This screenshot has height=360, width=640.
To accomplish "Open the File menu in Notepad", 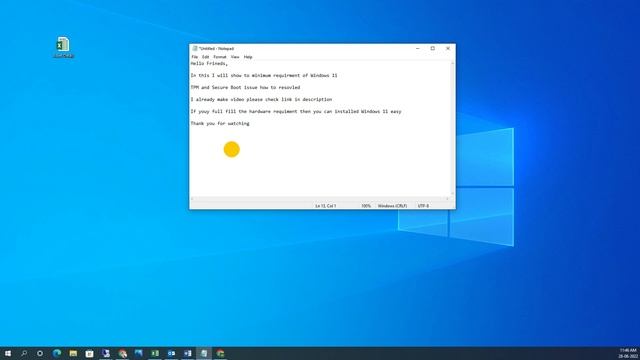I will pos(195,57).
